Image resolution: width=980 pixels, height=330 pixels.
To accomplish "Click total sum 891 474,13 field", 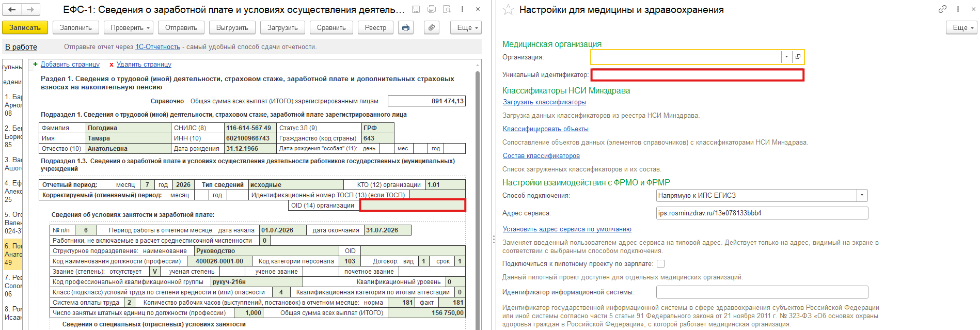I will [x=426, y=101].
